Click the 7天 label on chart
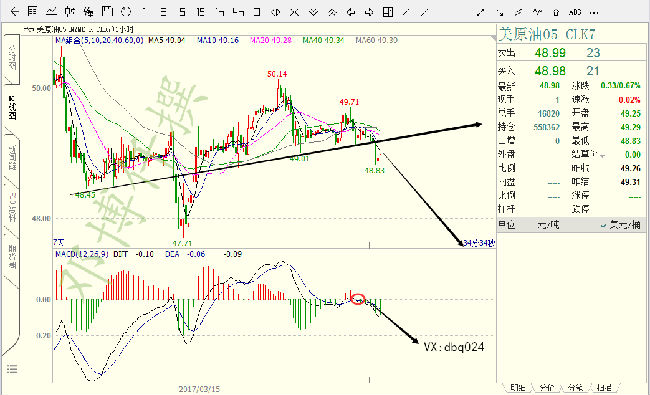 (59, 242)
